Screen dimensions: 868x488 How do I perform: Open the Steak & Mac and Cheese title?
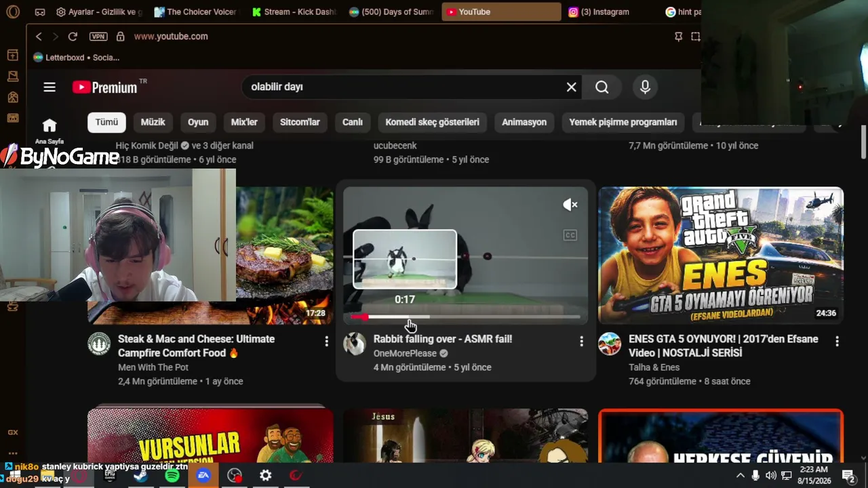click(197, 346)
